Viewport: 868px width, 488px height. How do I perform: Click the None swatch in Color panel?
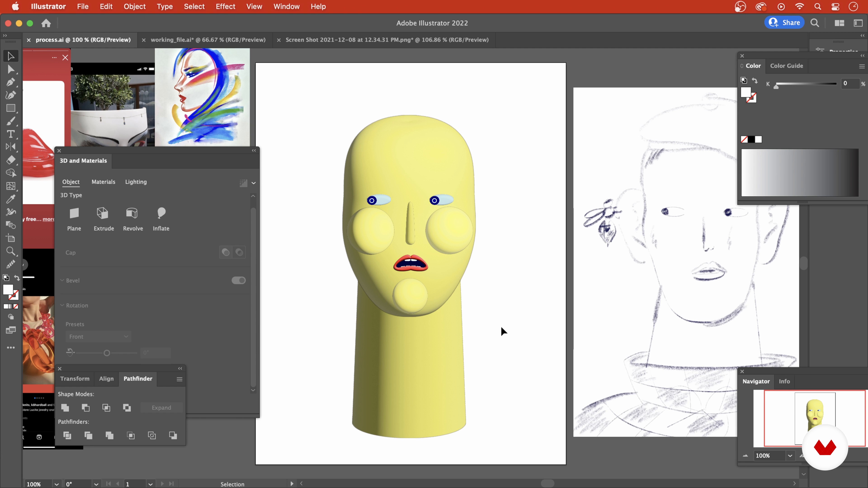point(744,139)
